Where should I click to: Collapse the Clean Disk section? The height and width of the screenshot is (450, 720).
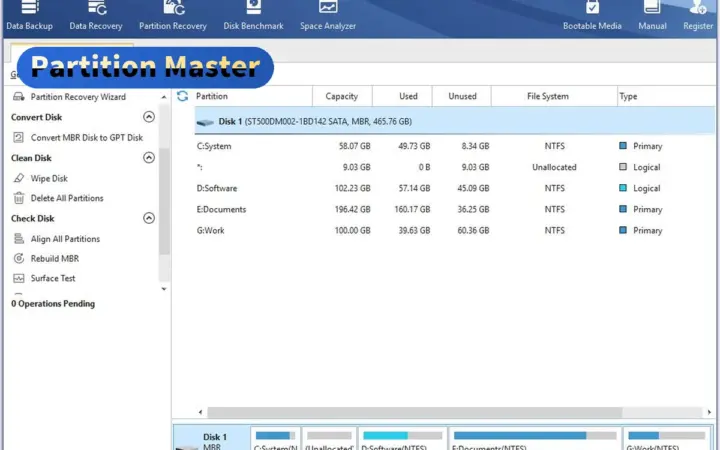point(149,158)
